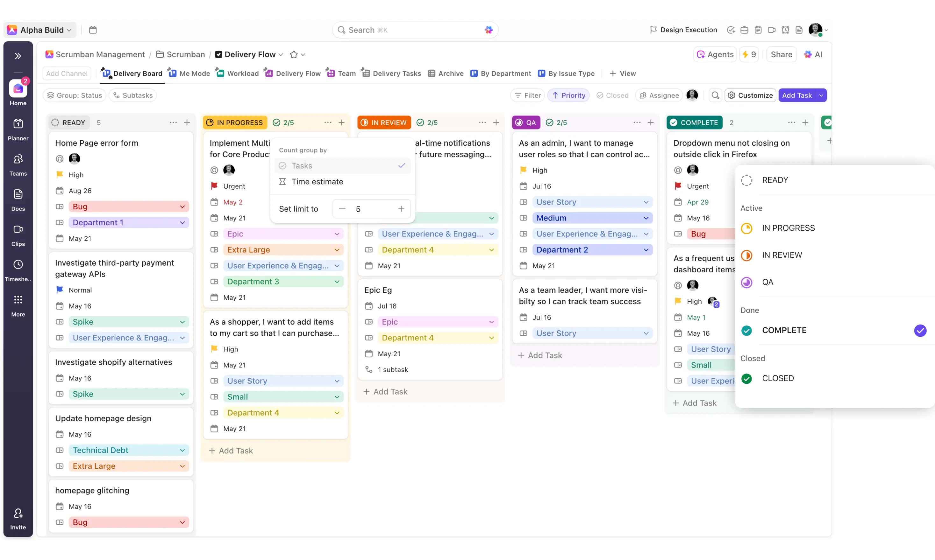Toggle the Closed filter chip
Screen dimensions: 935x560
coord(612,95)
